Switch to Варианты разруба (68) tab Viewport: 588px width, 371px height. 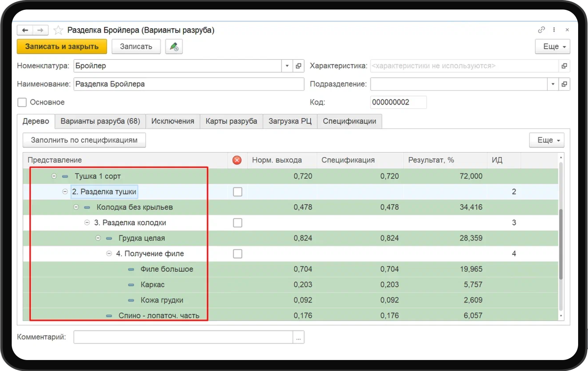[100, 121]
